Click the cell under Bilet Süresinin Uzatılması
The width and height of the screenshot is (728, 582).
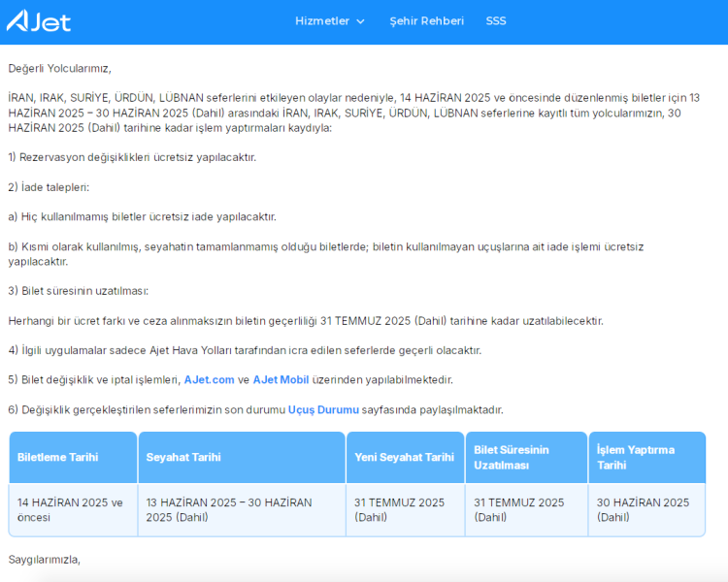coord(518,509)
